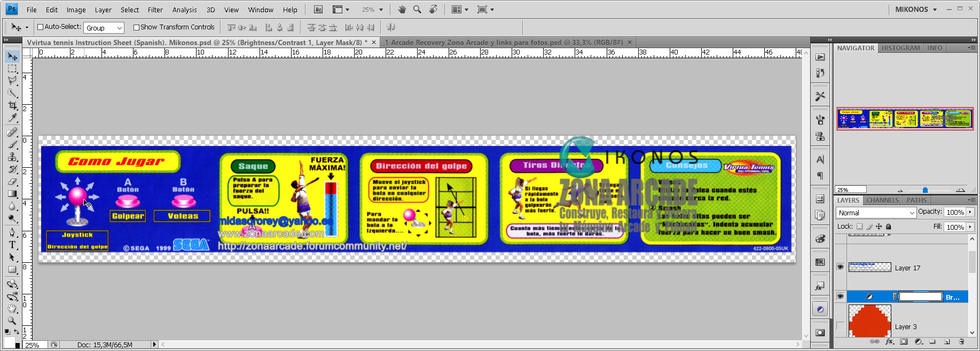The width and height of the screenshot is (980, 351).
Task: Open the Paragraph panel icon
Action: coord(820,175)
